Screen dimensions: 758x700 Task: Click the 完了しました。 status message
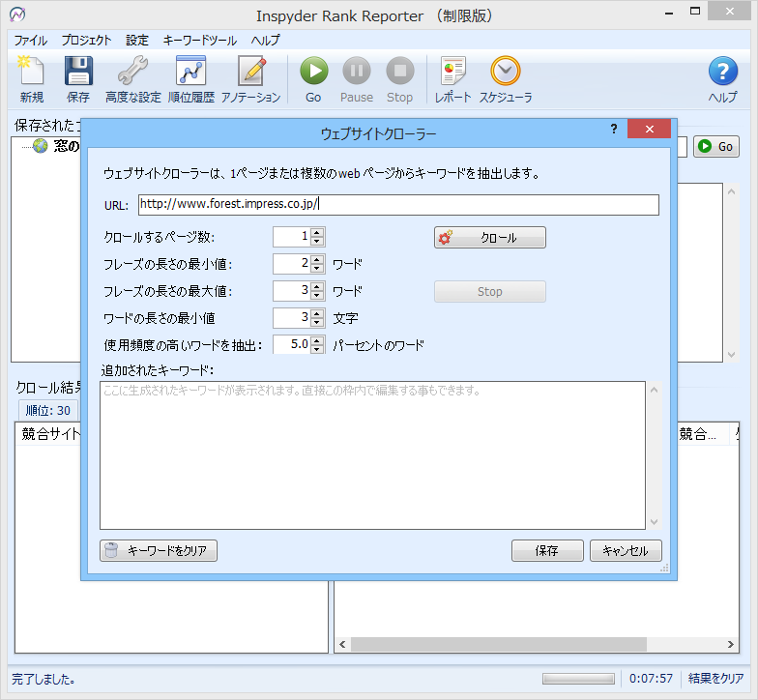44,679
